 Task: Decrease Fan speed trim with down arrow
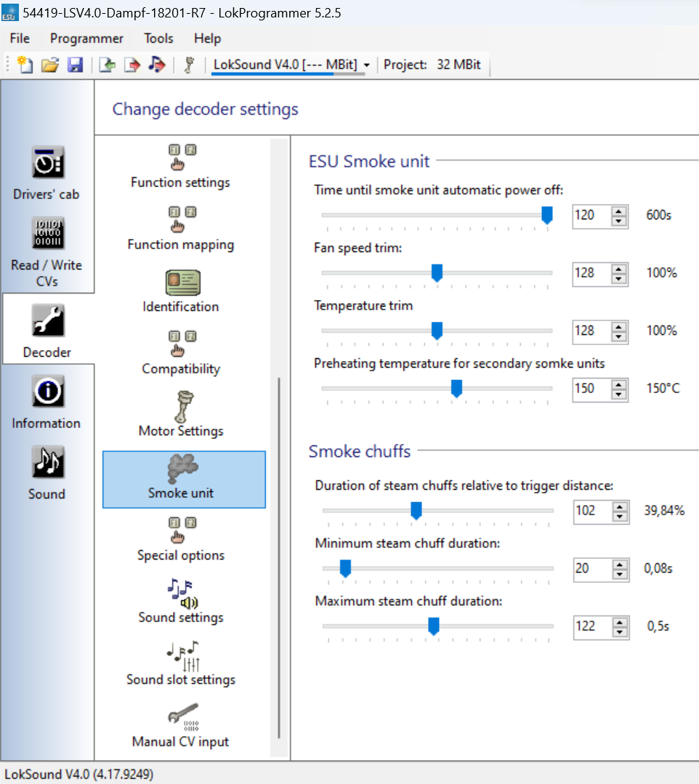pyautogui.click(x=619, y=278)
